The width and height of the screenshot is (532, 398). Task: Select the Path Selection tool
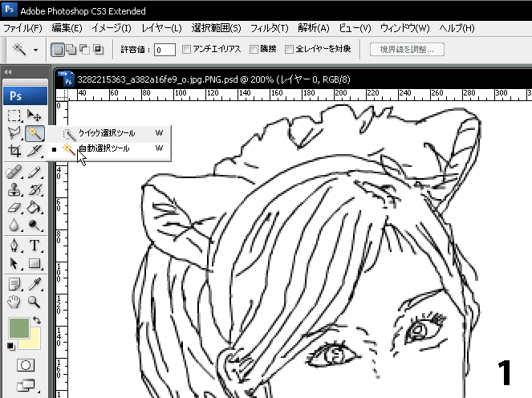[14, 263]
